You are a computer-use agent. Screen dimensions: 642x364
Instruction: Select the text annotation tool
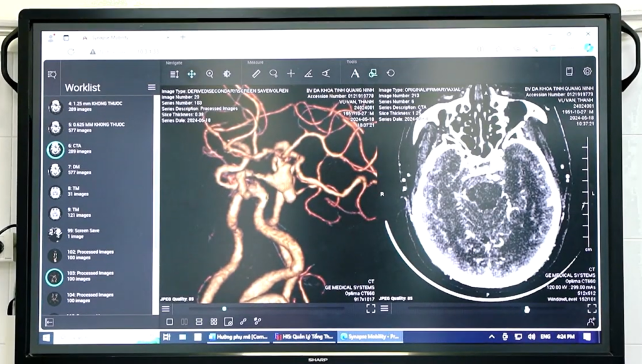tap(355, 74)
